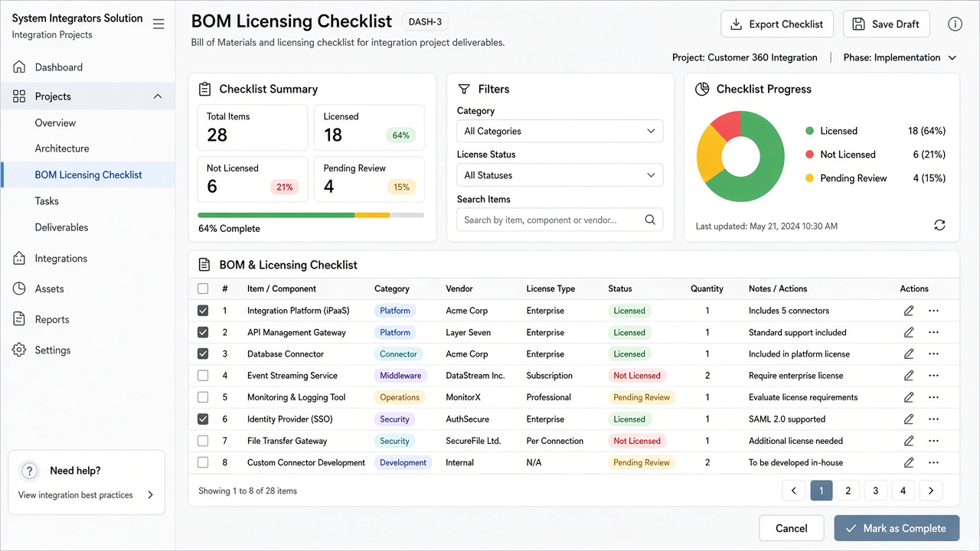
Task: Open the All Statuses dropdown
Action: 560,175
